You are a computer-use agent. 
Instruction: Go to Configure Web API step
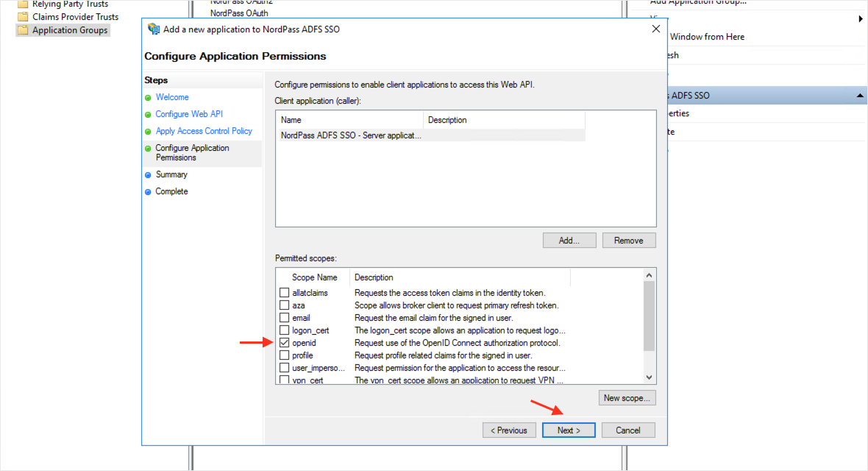[x=189, y=114]
